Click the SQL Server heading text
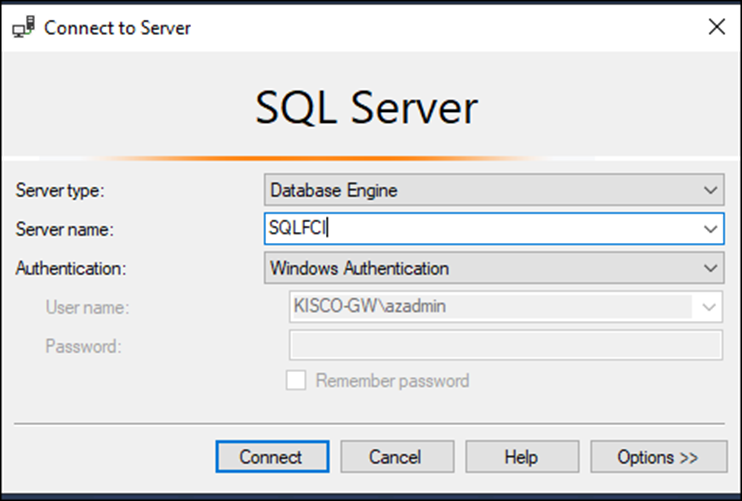Image resolution: width=742 pixels, height=501 pixels. (366, 107)
